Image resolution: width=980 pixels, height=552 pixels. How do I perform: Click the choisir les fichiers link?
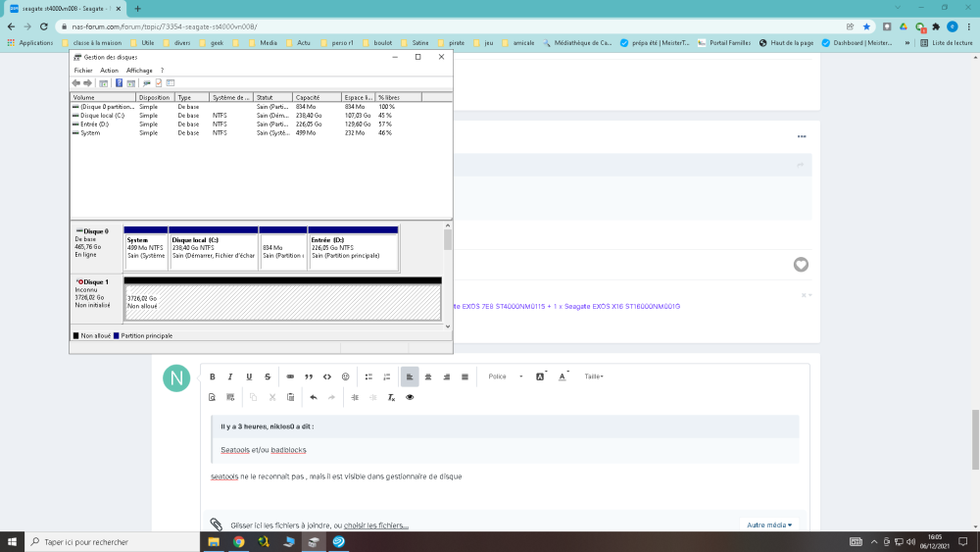point(375,526)
